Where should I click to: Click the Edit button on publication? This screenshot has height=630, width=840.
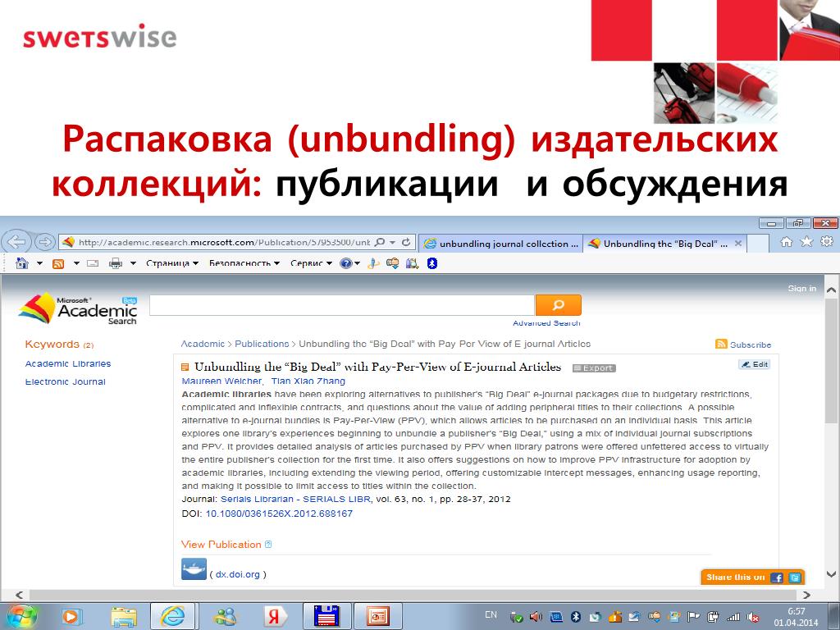pos(755,364)
